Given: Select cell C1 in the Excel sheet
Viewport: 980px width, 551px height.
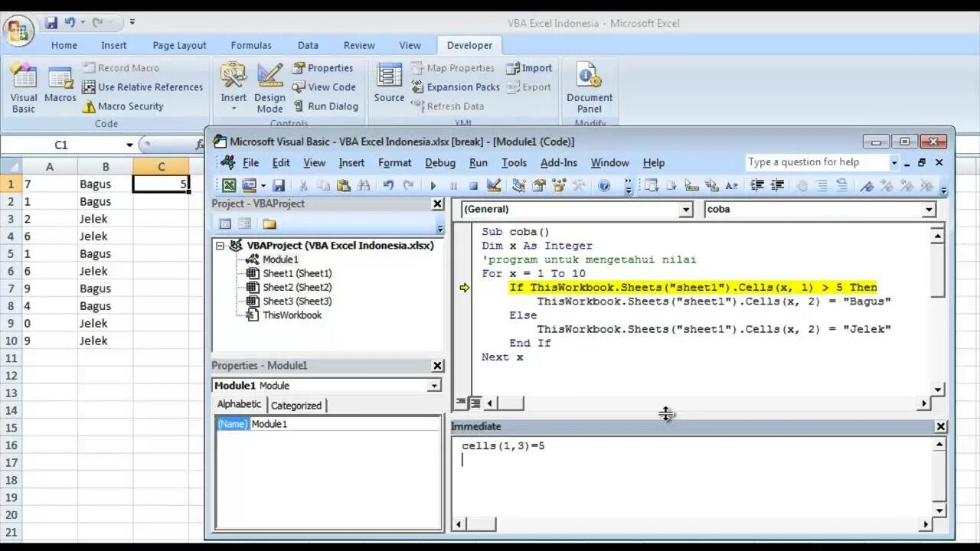Looking at the screenshot, I should point(161,184).
